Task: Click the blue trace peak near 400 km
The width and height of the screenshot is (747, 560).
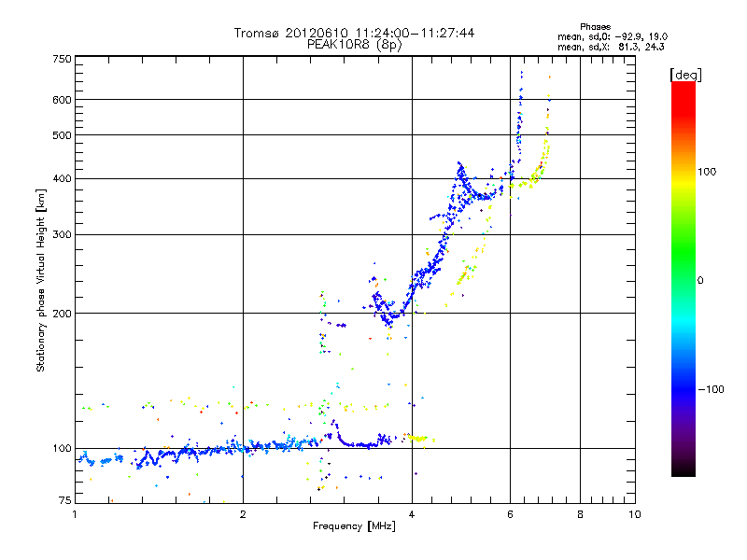Action: pyautogui.click(x=460, y=168)
